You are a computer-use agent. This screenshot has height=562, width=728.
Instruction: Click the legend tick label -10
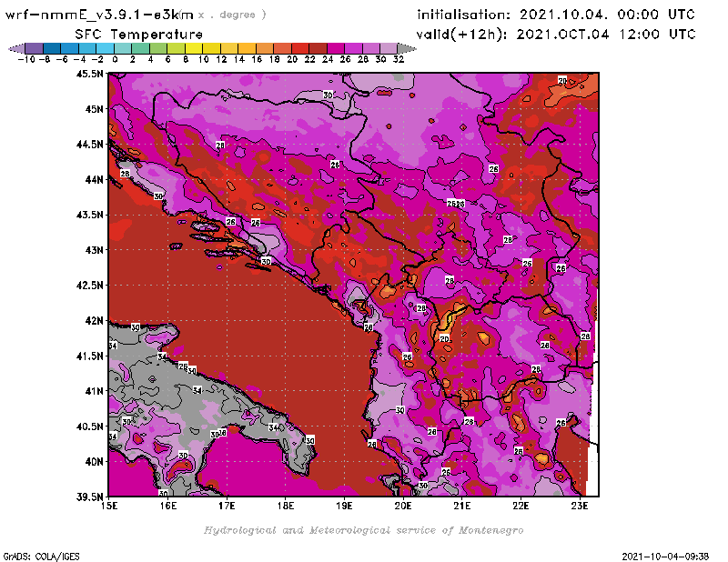coord(26,59)
